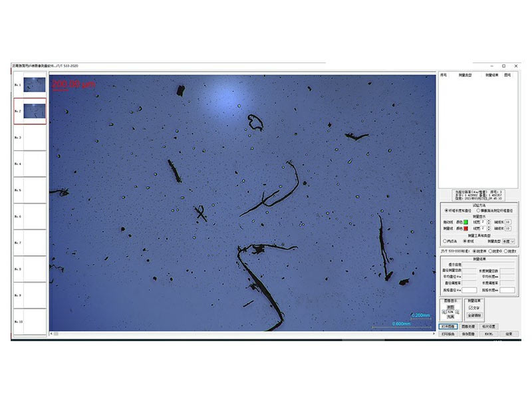
Task: Select thumbnail No. 1 image
Action: pyautogui.click(x=35, y=84)
